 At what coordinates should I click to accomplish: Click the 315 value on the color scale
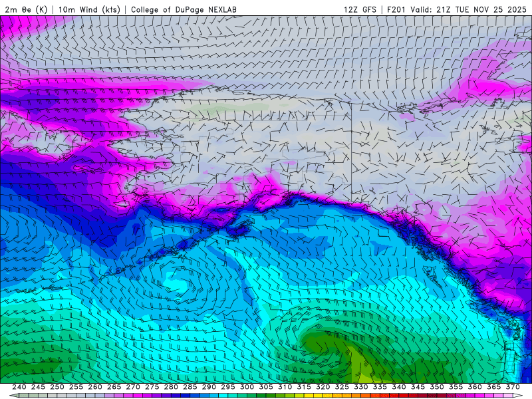[x=304, y=387]
